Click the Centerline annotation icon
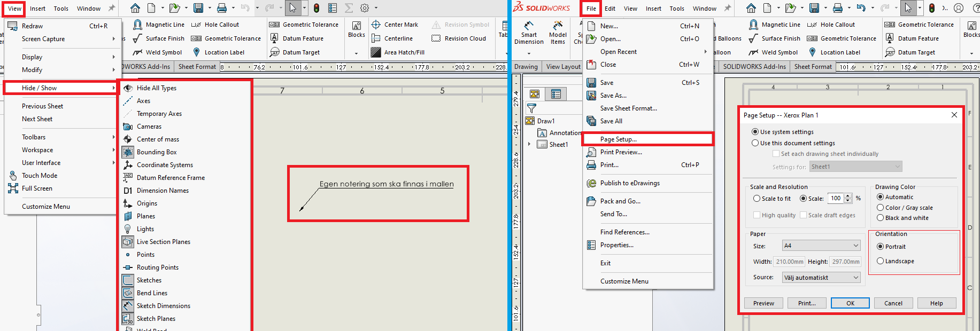This screenshot has width=980, height=331. (x=376, y=38)
